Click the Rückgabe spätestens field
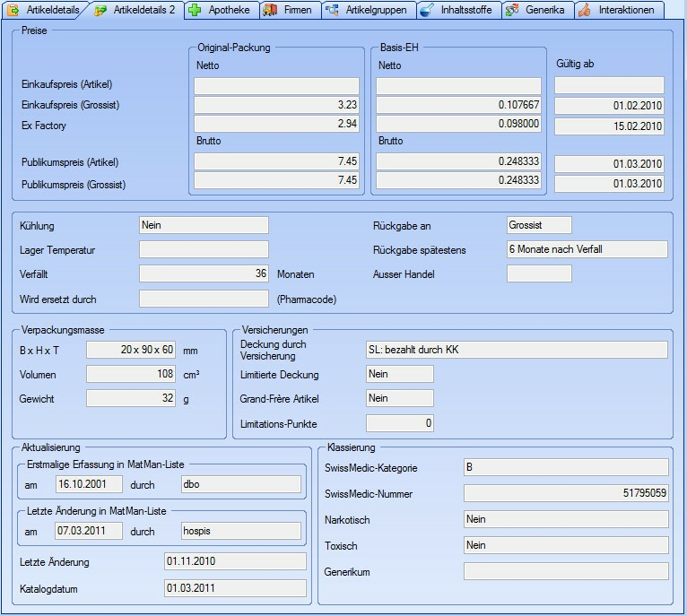 pos(587,249)
